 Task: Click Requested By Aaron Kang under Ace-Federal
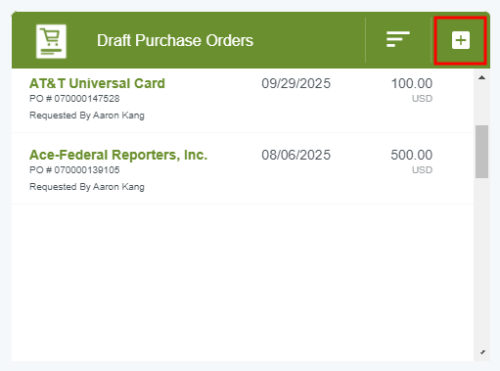[87, 187]
